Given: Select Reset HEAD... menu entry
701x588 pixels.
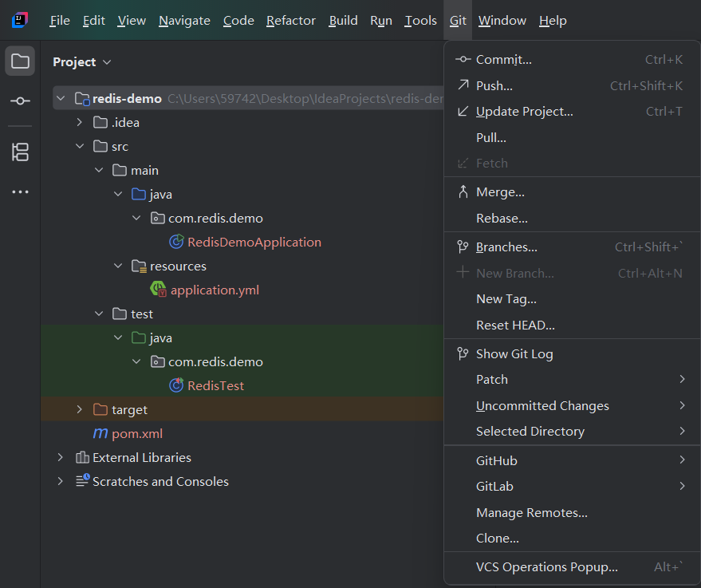Looking at the screenshot, I should [572, 325].
